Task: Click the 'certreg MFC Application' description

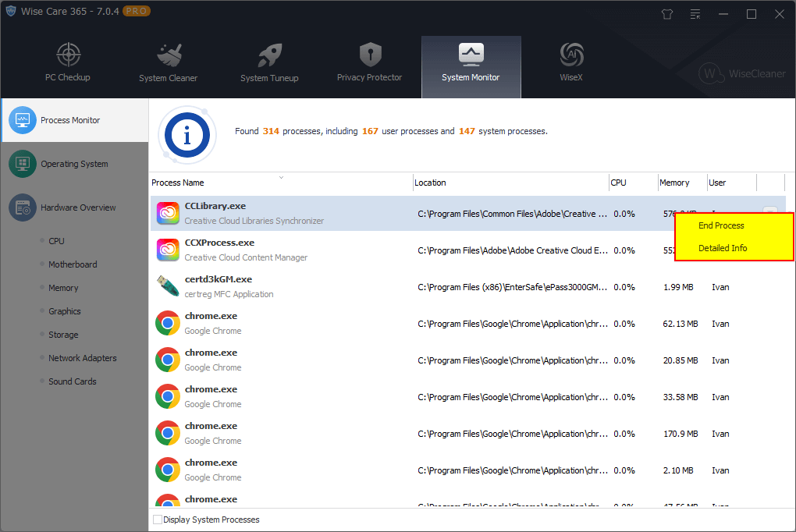Action: click(229, 294)
